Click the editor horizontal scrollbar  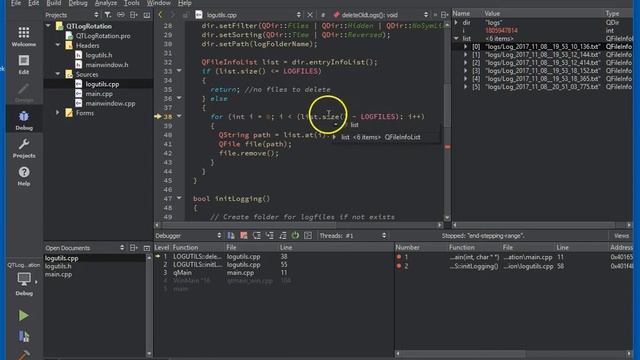299,225
